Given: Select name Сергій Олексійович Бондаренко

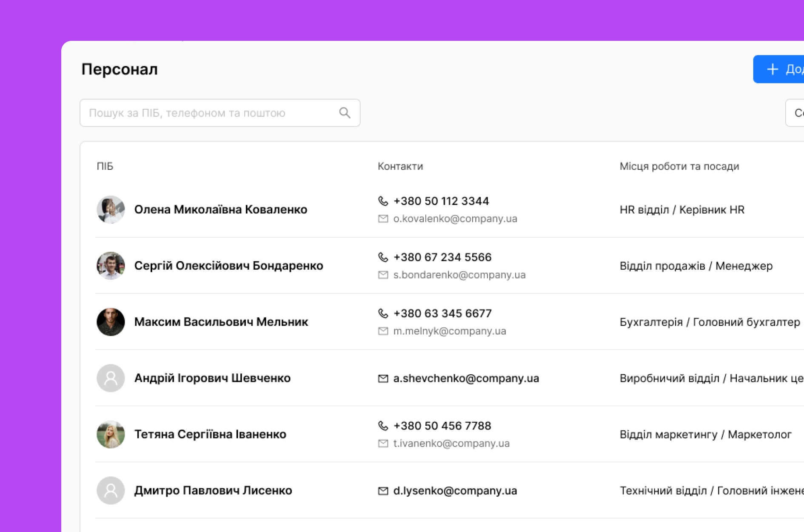Looking at the screenshot, I should 229,266.
